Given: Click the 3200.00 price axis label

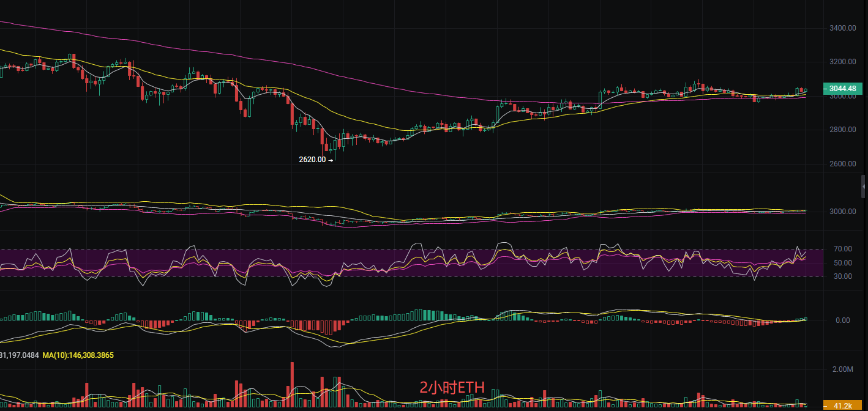Looking at the screenshot, I should click(x=842, y=62).
